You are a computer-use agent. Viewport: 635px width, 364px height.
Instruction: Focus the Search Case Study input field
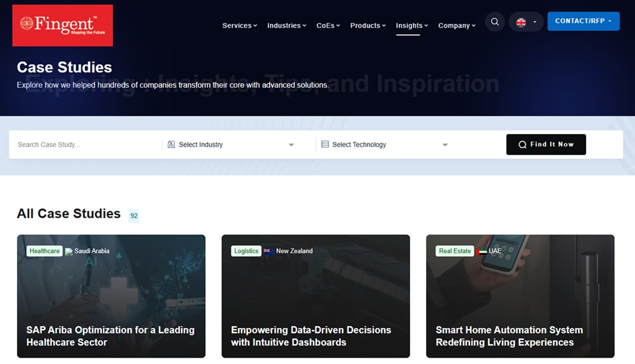point(86,145)
